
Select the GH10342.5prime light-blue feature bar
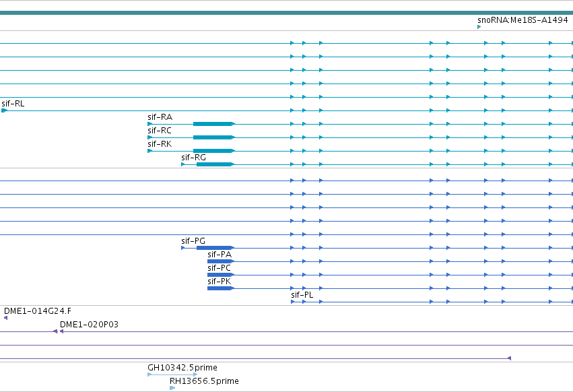[172, 374]
